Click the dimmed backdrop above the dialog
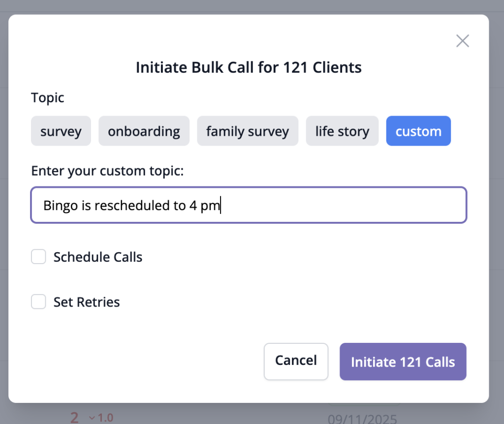 coord(246,6)
